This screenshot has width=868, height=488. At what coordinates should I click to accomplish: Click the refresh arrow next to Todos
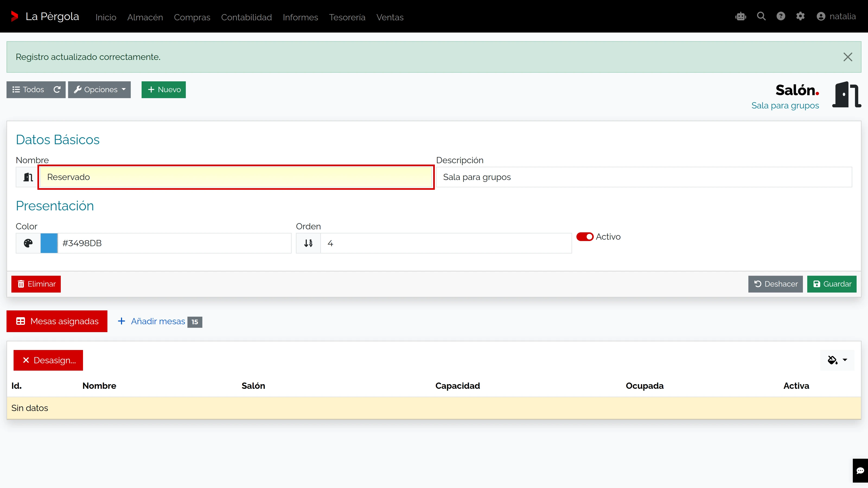pos(57,89)
